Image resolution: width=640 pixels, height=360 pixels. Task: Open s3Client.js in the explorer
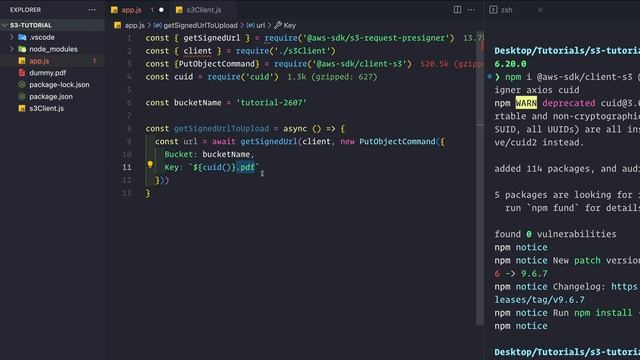pyautogui.click(x=47, y=108)
